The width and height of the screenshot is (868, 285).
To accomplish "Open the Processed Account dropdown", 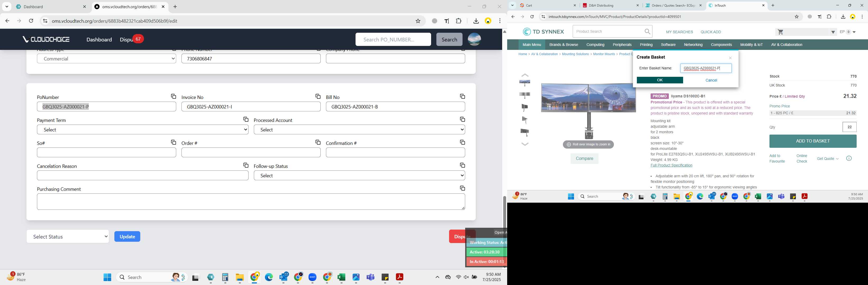I will click(x=359, y=130).
